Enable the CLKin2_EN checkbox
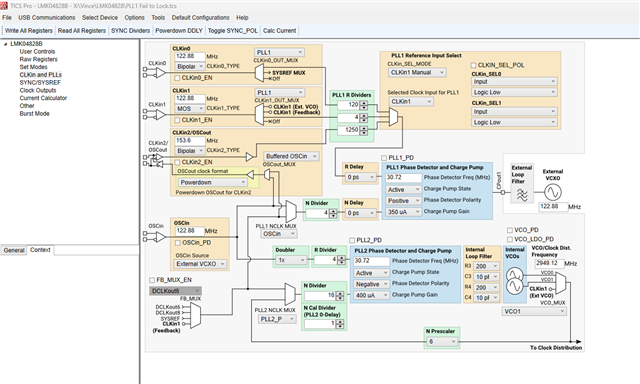Viewport: 640px width, 384px height. click(177, 162)
